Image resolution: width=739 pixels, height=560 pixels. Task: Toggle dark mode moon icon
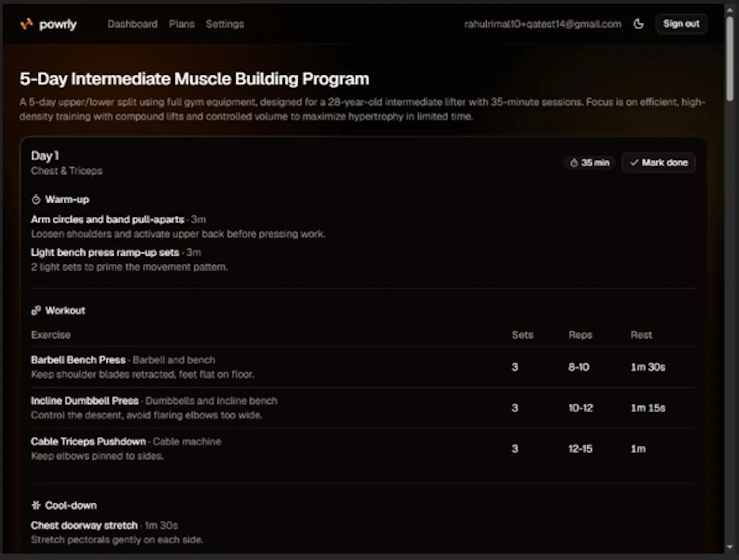point(638,24)
